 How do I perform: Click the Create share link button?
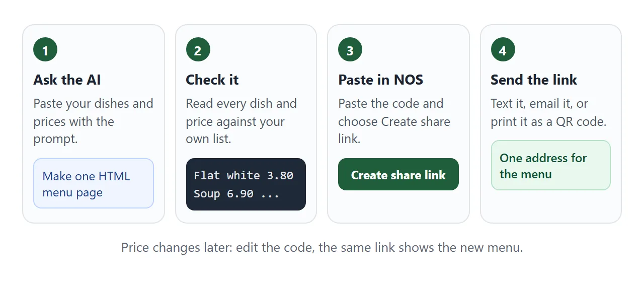click(x=398, y=174)
